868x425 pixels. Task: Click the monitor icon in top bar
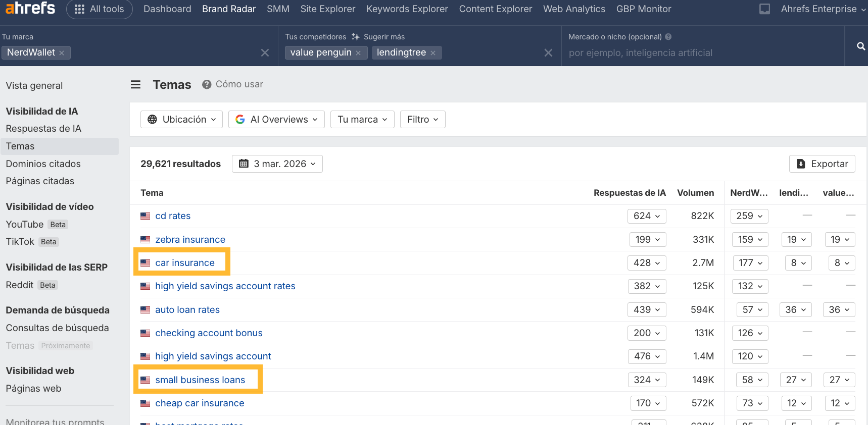(764, 9)
